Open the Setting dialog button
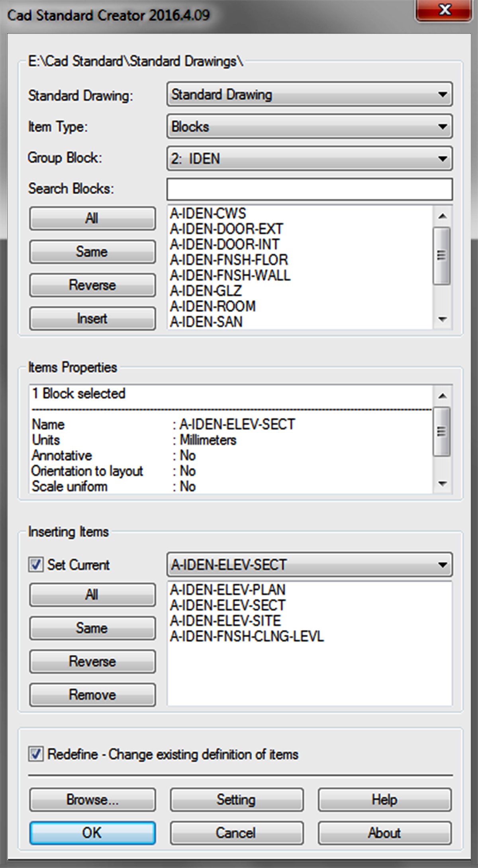Screen dimensions: 478x868 coord(236,799)
